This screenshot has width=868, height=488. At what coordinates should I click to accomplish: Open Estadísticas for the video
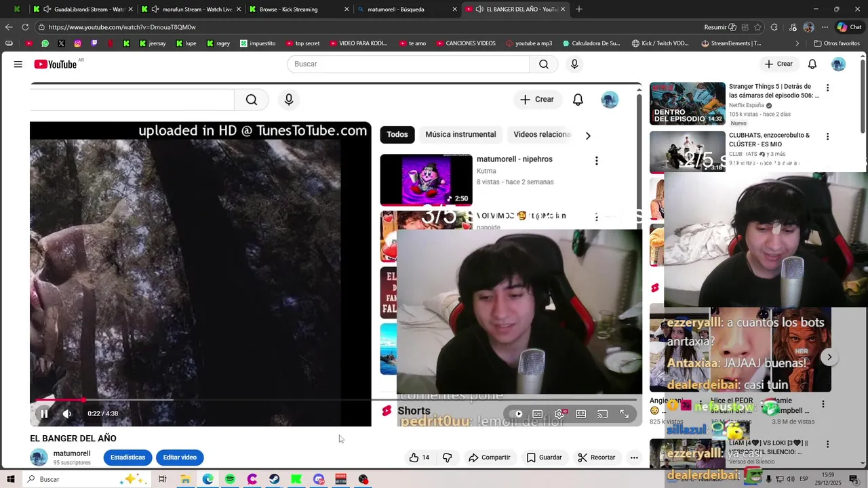(127, 457)
